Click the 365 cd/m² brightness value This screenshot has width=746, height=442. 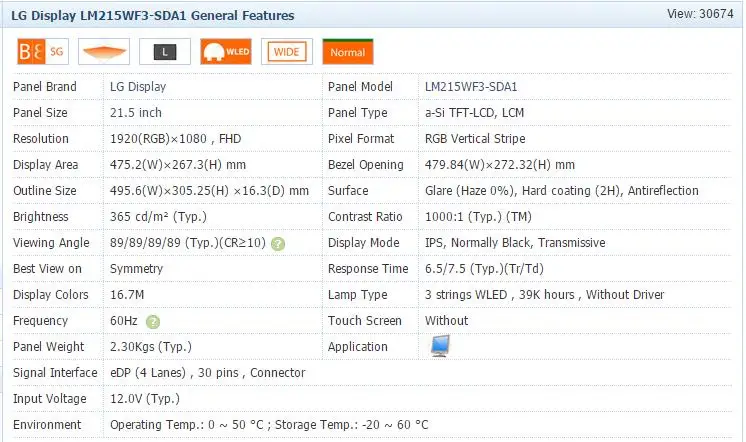pos(158,216)
